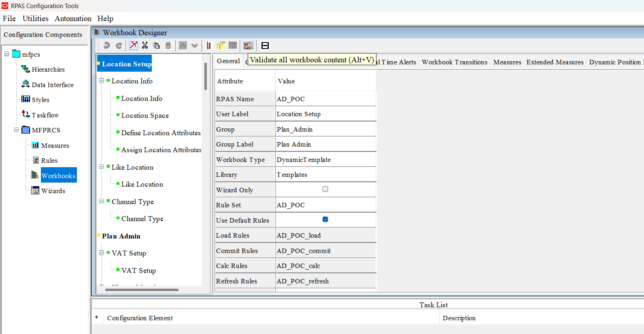Select Assign Location Attributes worksheet
644x334 pixels.
tap(161, 150)
